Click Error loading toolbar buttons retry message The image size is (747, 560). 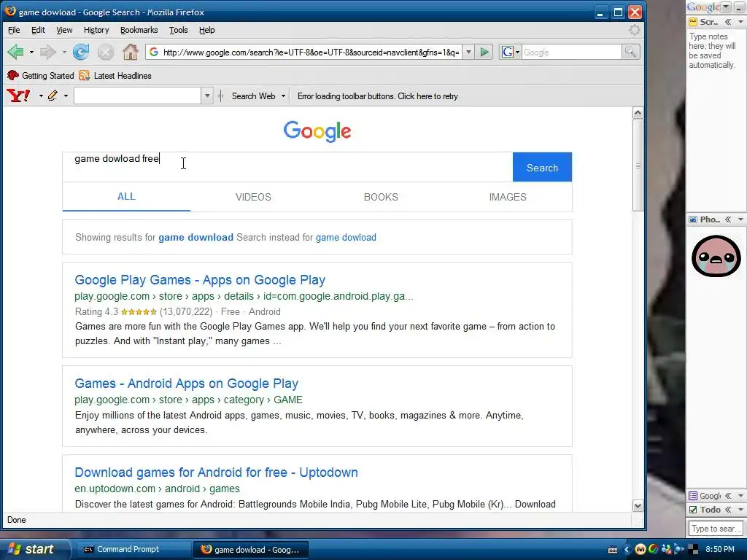click(378, 96)
